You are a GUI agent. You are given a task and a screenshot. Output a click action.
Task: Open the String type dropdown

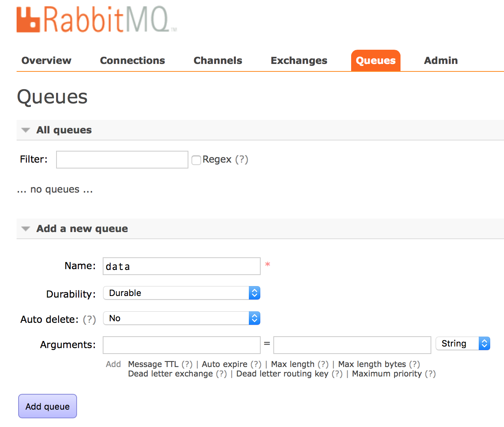click(463, 343)
